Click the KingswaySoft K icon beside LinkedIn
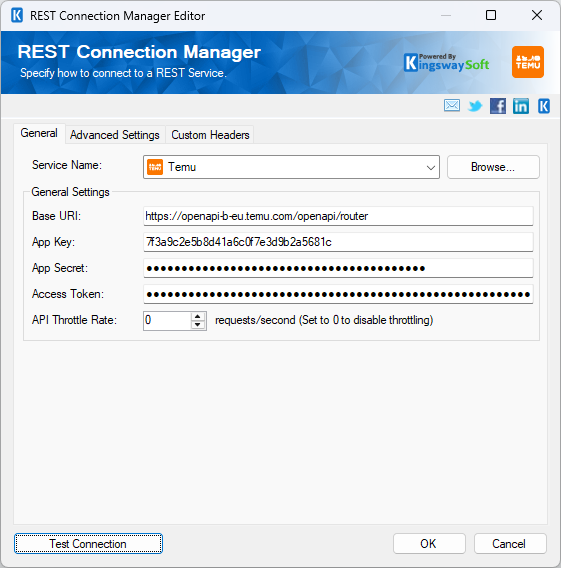Image resolution: width=561 pixels, height=568 pixels. (544, 106)
